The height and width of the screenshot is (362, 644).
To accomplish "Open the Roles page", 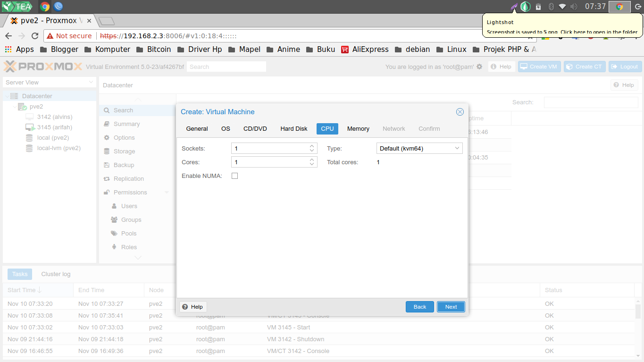I will click(x=129, y=247).
